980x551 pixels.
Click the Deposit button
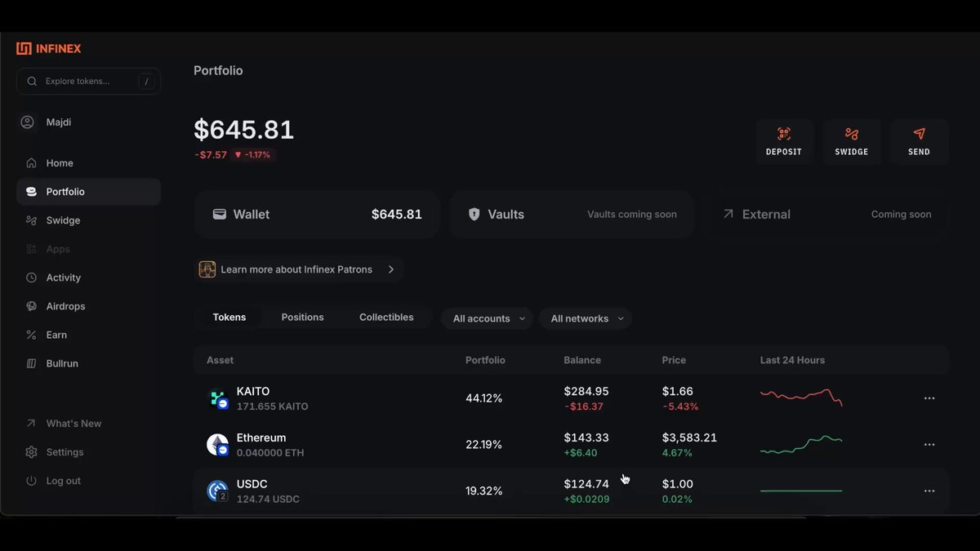coord(784,142)
